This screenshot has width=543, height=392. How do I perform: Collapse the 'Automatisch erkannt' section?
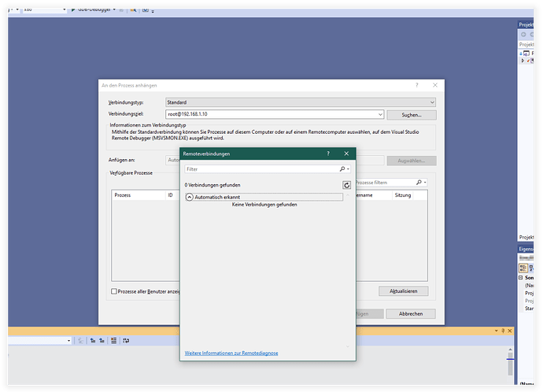(190, 197)
